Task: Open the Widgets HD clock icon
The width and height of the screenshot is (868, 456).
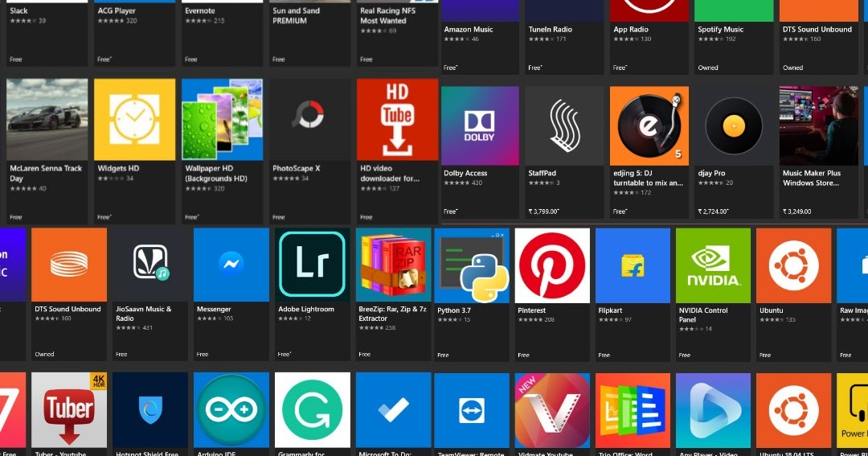Action: pos(134,119)
